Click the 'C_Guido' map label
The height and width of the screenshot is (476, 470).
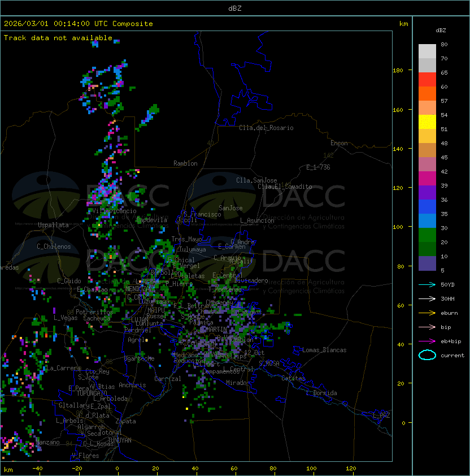[x=69, y=281]
